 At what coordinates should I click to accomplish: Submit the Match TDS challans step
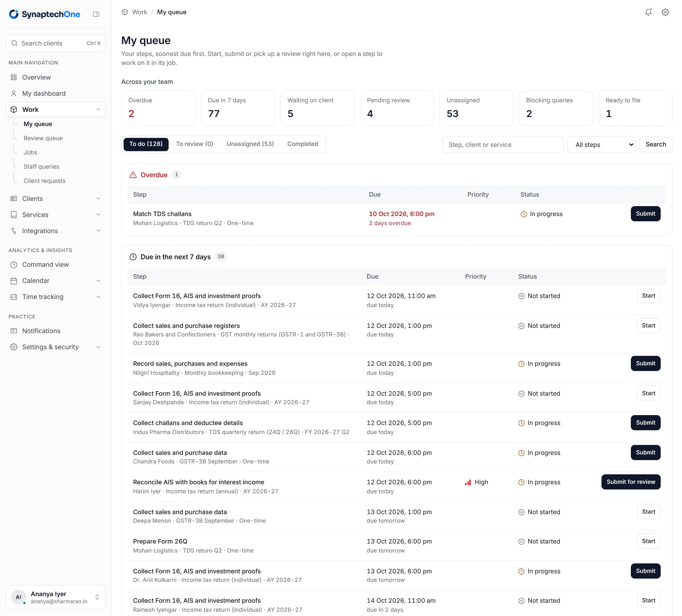tap(646, 214)
